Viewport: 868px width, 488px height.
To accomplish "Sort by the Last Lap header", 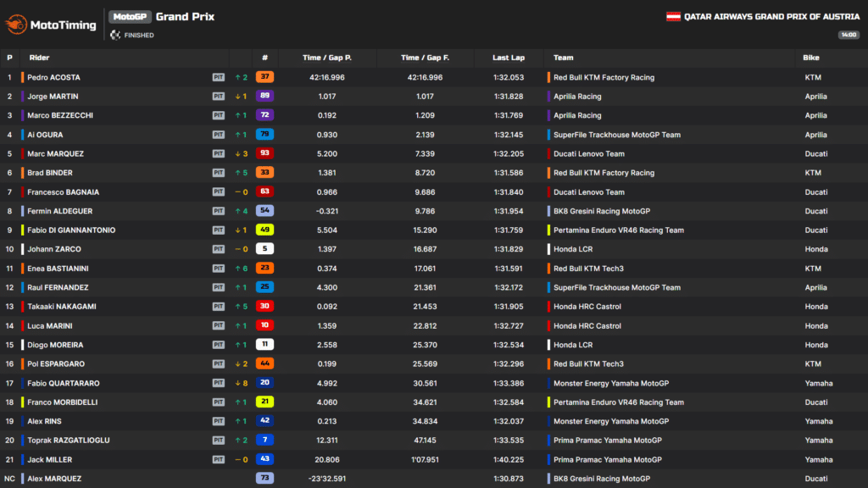I will pyautogui.click(x=509, y=58).
